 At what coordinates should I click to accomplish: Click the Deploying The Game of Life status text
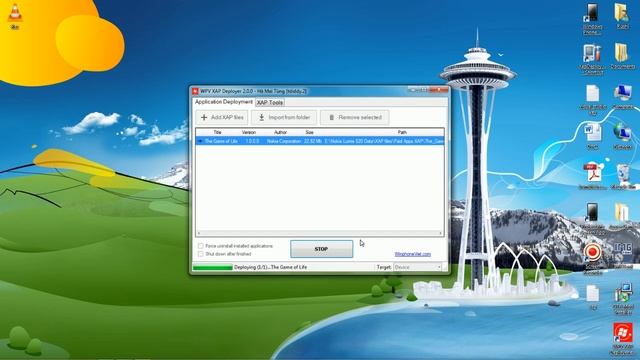pyautogui.click(x=270, y=267)
